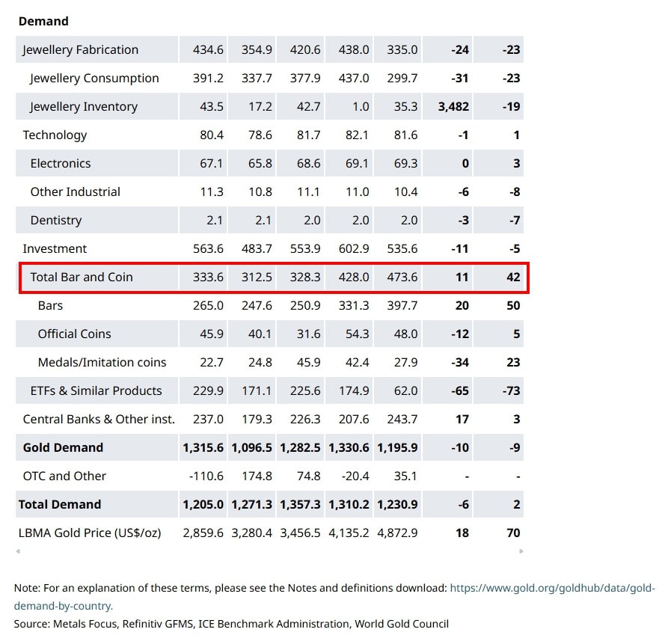Screen dimensions: 665x644
Task: Click the Demand section heading
Action: (43, 21)
